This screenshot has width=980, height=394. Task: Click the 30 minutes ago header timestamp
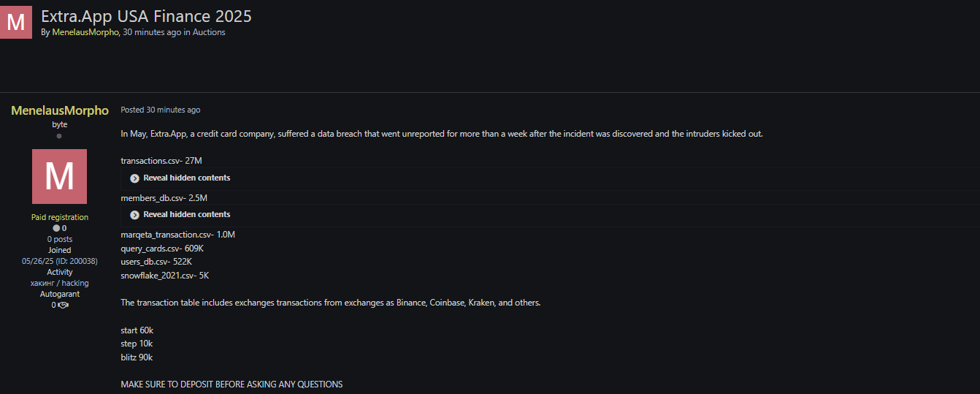[152, 32]
